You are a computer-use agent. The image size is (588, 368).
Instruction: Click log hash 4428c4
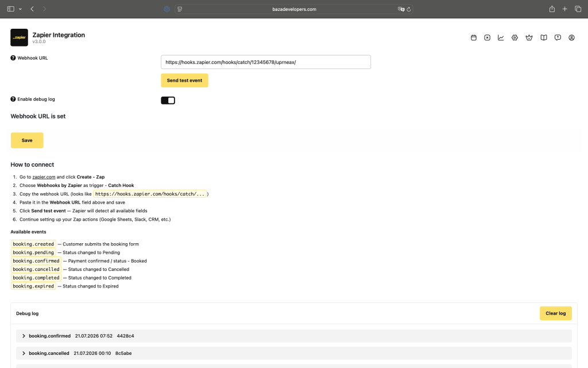125,336
